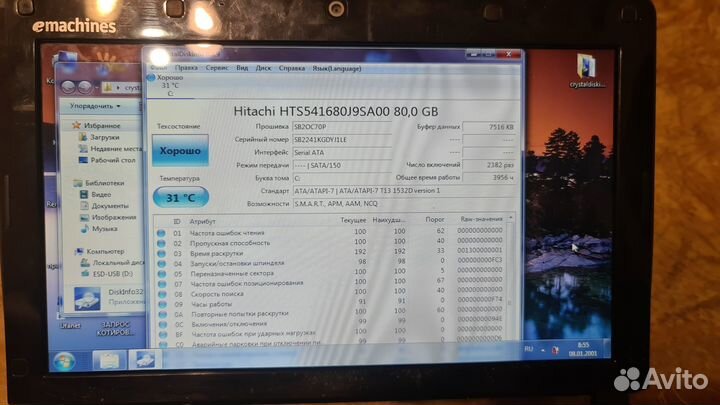
Task: Click status circle for Пропускная способность row
Action: point(161,243)
